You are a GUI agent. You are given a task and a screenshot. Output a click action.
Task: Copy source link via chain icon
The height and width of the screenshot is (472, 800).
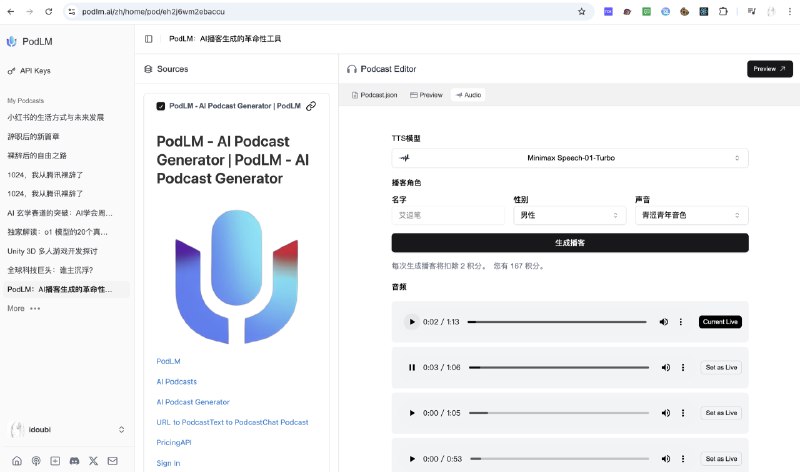(311, 106)
